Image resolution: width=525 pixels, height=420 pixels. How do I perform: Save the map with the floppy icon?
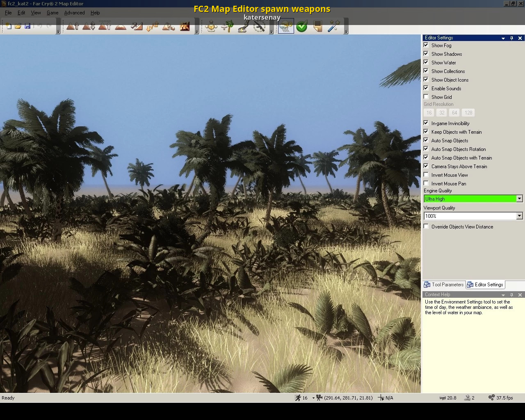pos(27,26)
